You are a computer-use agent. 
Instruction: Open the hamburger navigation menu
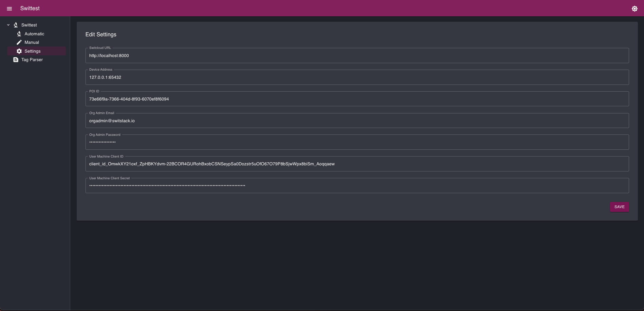[9, 8]
